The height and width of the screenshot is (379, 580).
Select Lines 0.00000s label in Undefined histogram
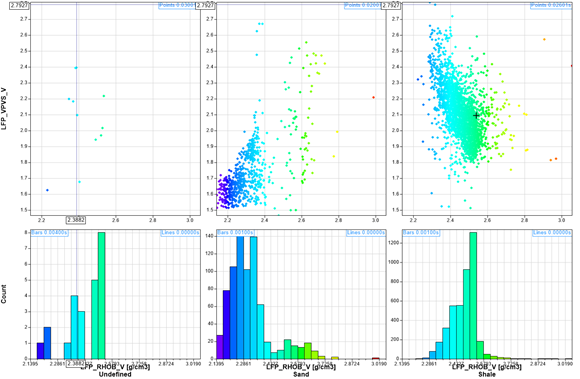click(180, 233)
